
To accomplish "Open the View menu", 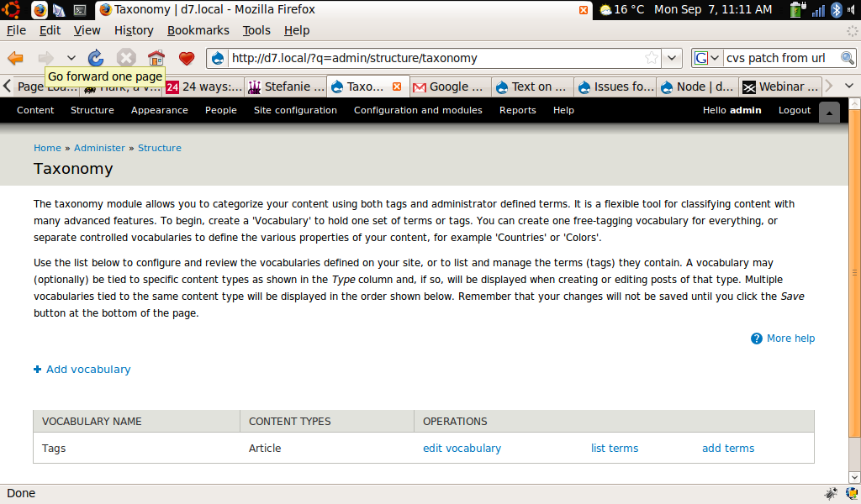I will pos(87,31).
